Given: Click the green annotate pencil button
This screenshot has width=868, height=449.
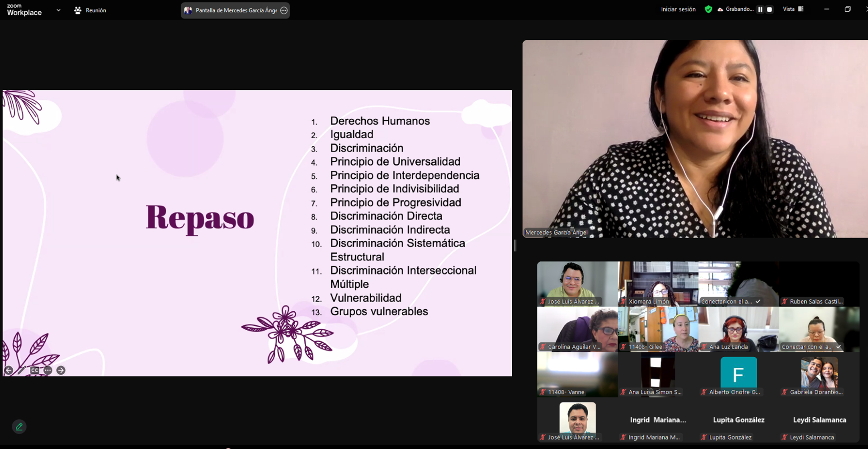Looking at the screenshot, I should click(x=19, y=426).
